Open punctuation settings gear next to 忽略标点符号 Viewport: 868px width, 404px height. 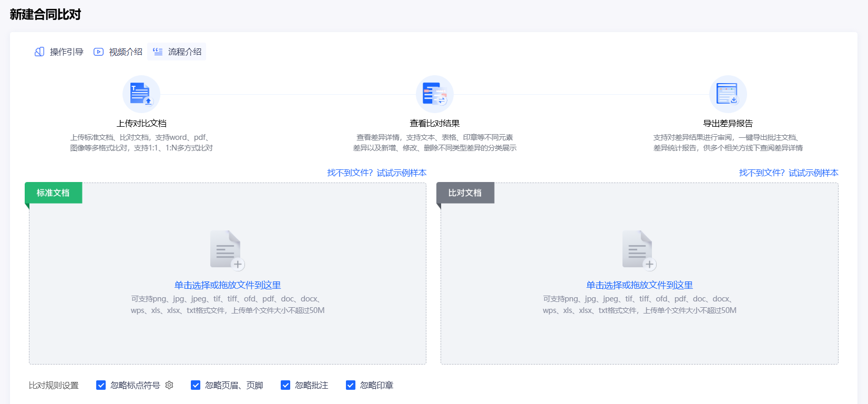click(x=169, y=385)
